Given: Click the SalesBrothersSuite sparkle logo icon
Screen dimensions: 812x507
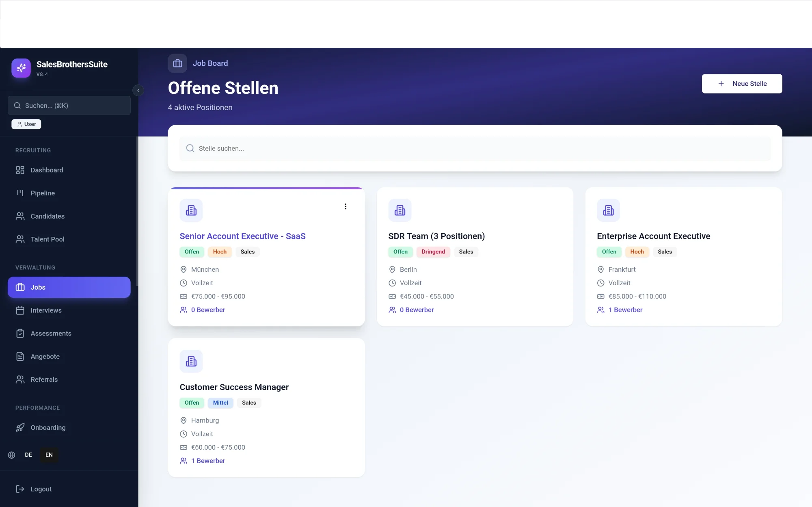Looking at the screenshot, I should 21,68.
